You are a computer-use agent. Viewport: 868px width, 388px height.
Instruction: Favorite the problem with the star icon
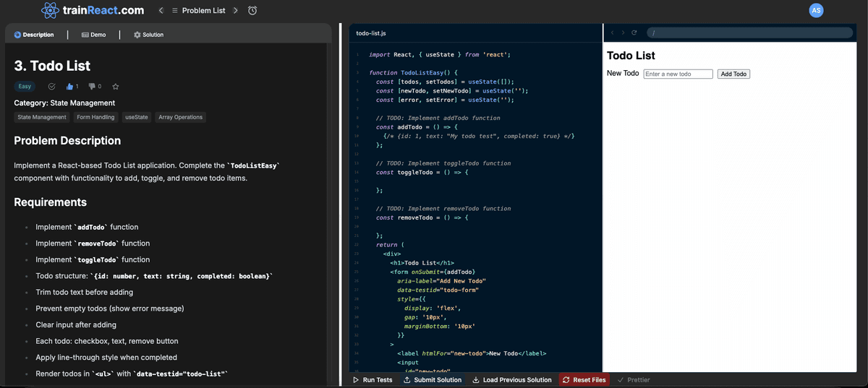pyautogui.click(x=116, y=87)
